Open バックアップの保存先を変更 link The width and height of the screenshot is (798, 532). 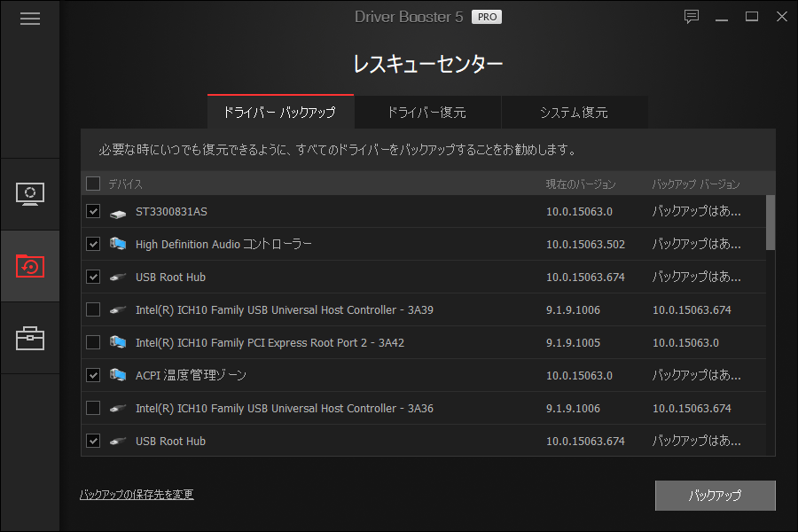[137, 495]
